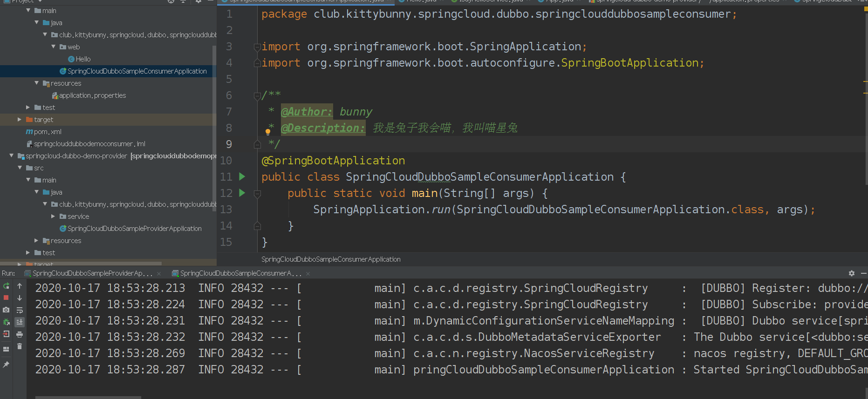Clear all console output with trash icon

(20, 346)
